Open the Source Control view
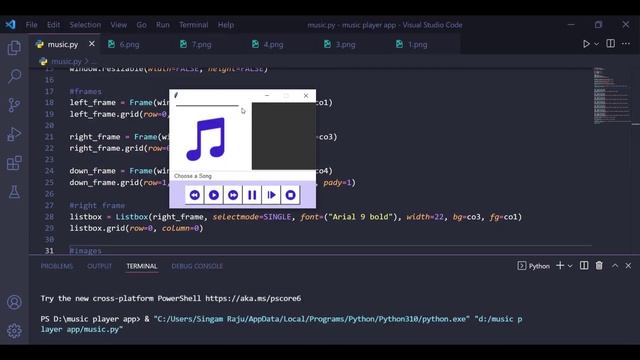640x360 pixels. click(x=14, y=105)
